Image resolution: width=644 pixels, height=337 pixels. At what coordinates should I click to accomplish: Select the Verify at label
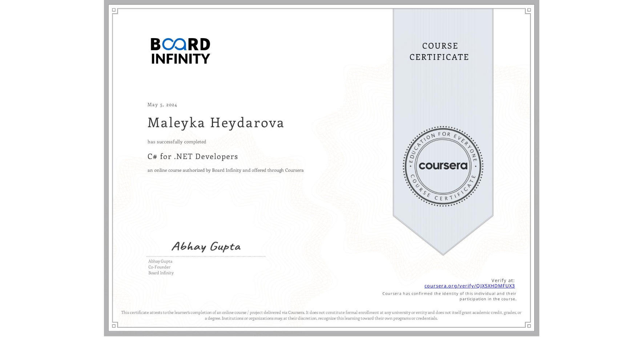(x=503, y=280)
